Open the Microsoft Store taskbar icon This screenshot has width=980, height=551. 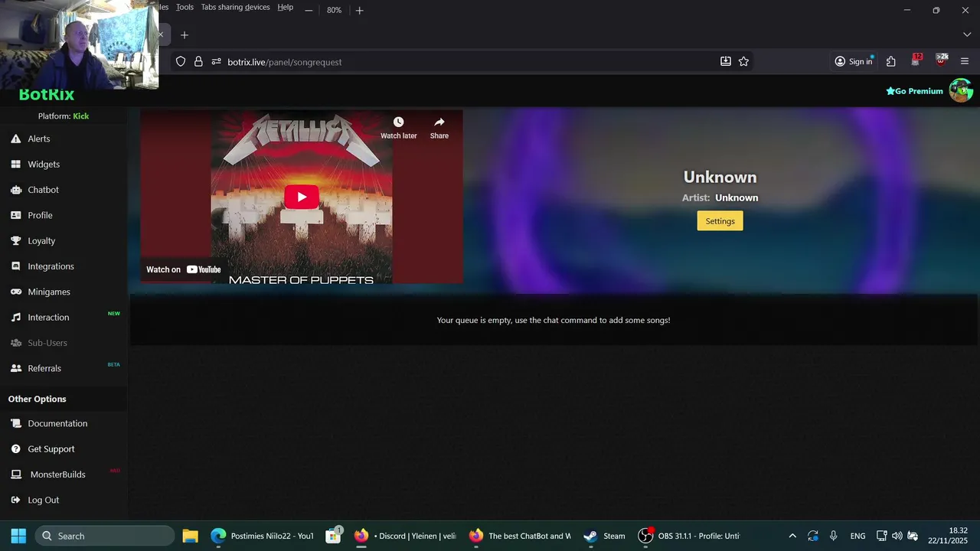tap(333, 536)
